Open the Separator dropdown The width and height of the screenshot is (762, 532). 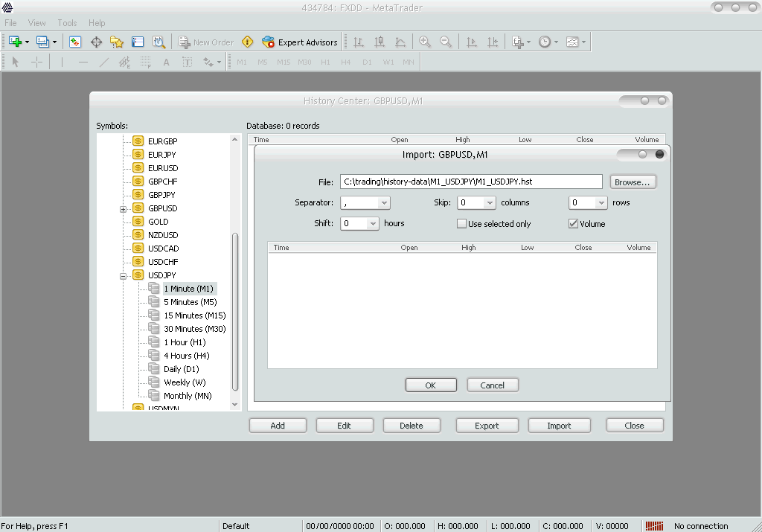[x=384, y=202]
